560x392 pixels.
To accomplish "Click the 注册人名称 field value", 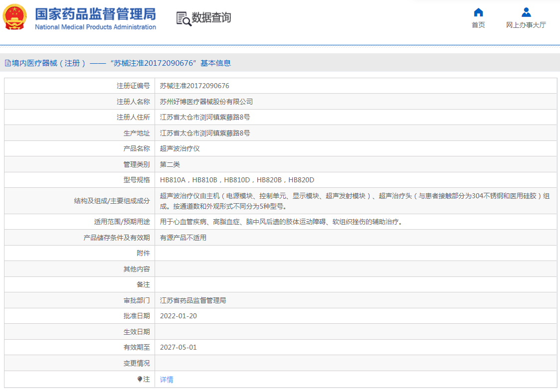I will 206,101.
